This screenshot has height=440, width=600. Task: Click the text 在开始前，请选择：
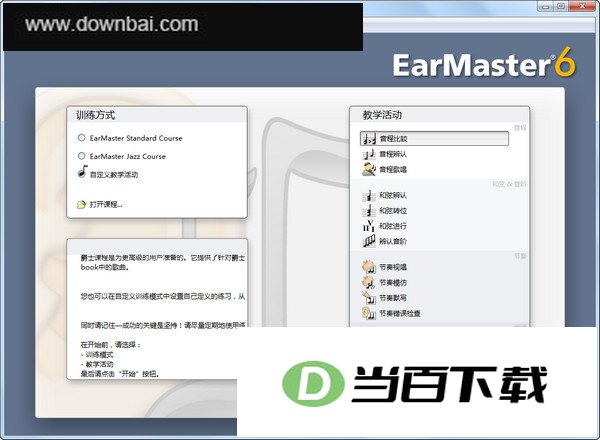(111, 345)
